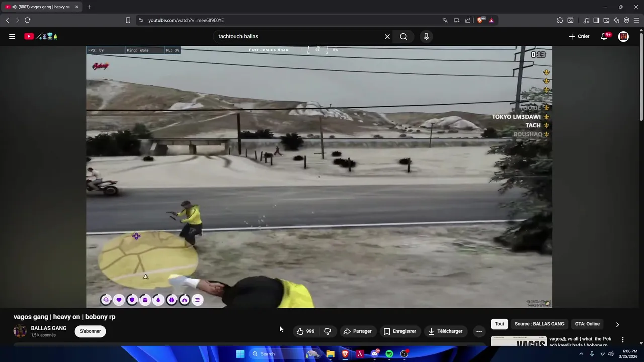Open the Brave playlist music note icon
This screenshot has height=362, width=644.
tap(586, 20)
